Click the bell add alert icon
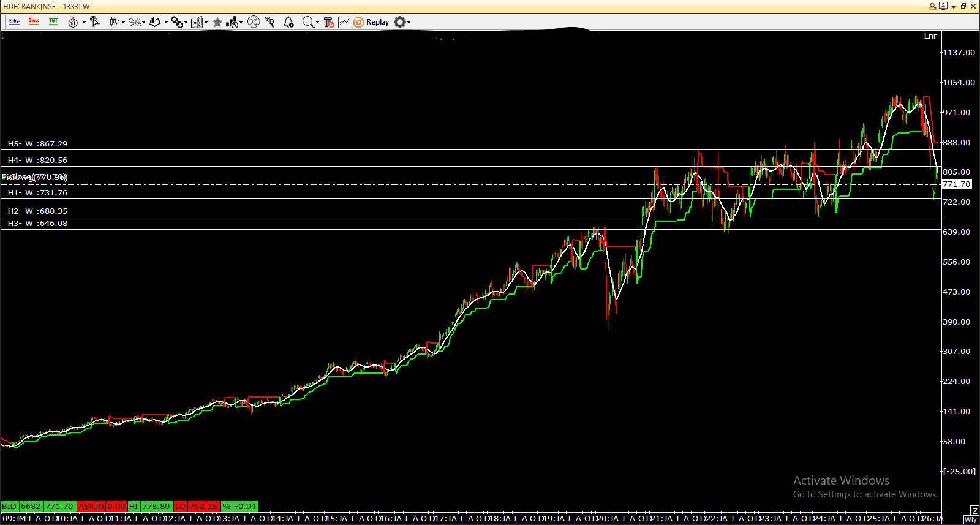The height and width of the screenshot is (525, 980). (x=288, y=22)
